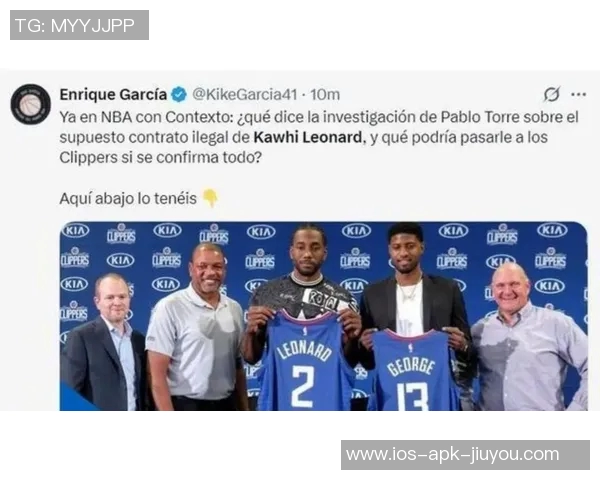Open the Enrique García display name
600x480 pixels.
113,94
